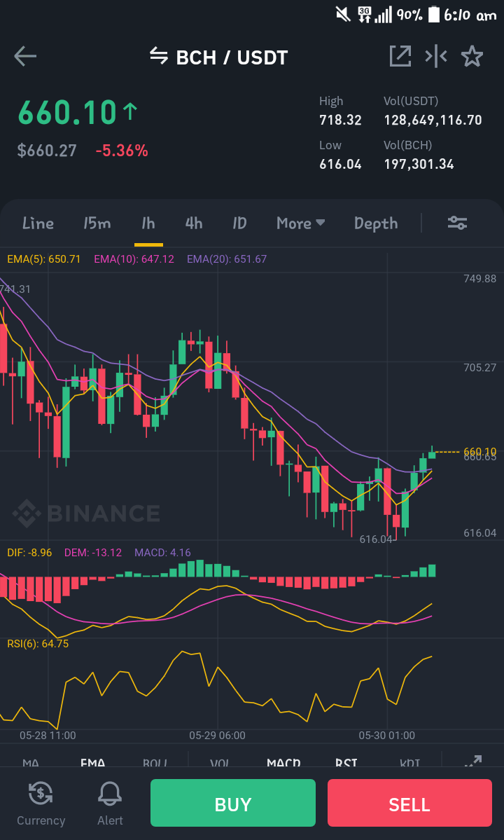This screenshot has width=504, height=840.
Task: Tap the green BUY button
Action: coord(232,802)
